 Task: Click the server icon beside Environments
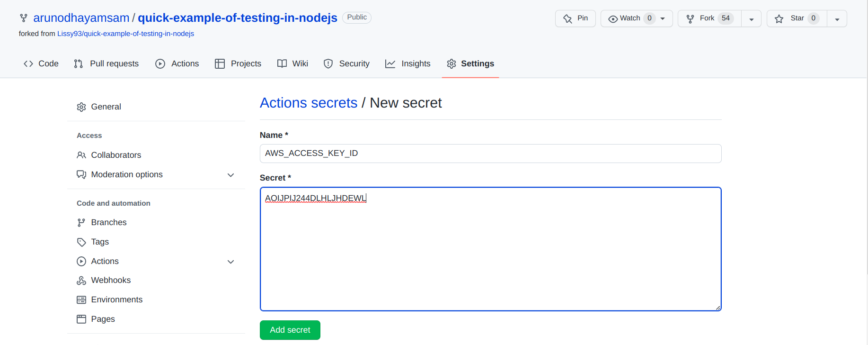tap(81, 300)
